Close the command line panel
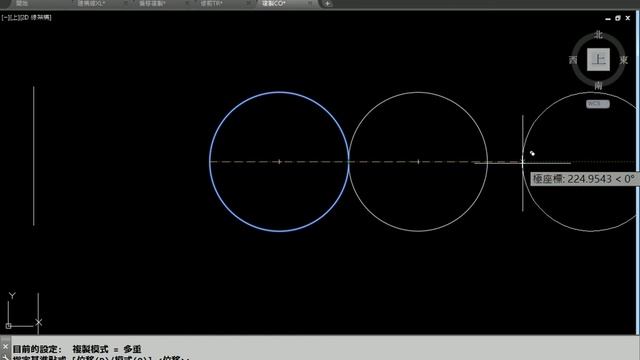The height and width of the screenshot is (360, 640). click(x=5, y=347)
